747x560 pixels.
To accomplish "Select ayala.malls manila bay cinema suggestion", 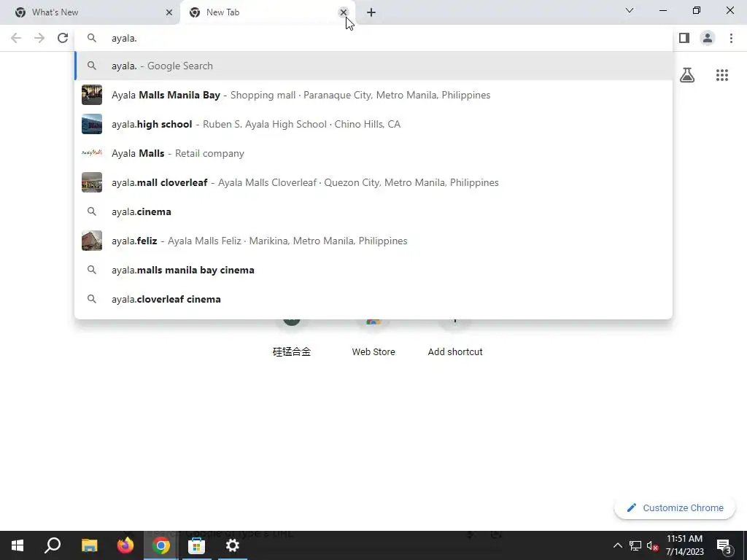I will 373,270.
